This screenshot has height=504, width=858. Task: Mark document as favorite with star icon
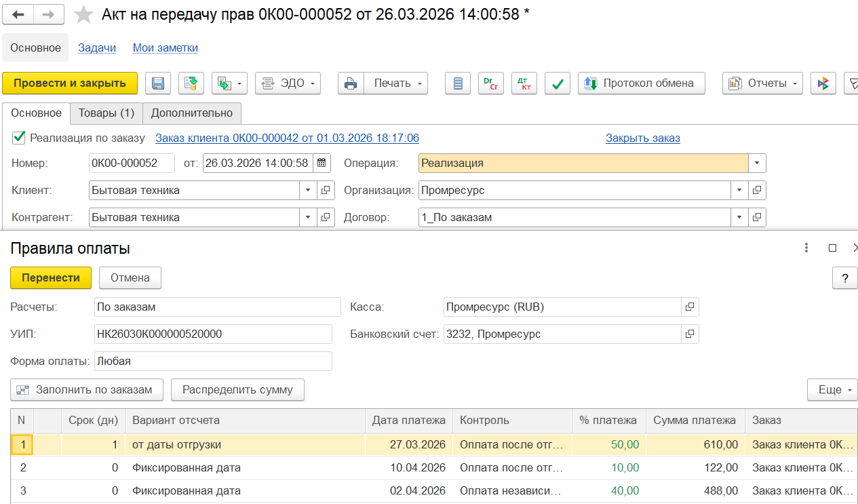[x=83, y=14]
